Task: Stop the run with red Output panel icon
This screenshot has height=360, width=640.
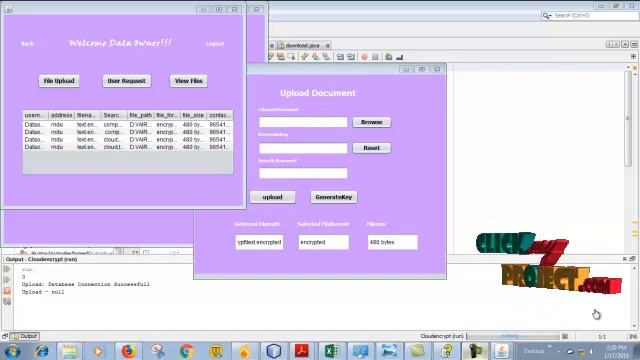Action: [7, 291]
